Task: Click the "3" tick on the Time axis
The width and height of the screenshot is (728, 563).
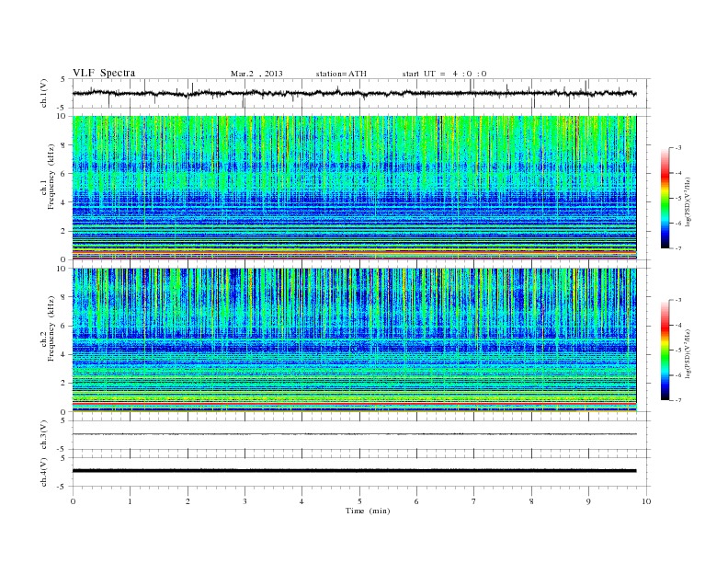Action: coord(245,501)
